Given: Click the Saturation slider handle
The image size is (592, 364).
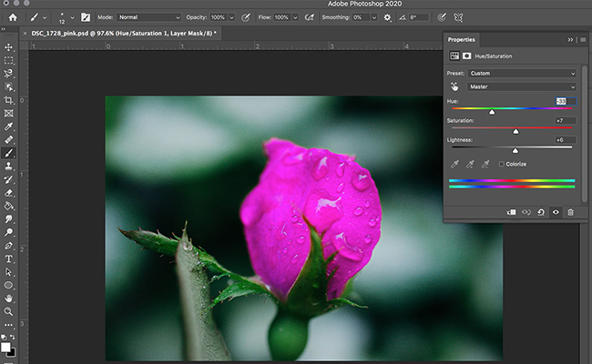Looking at the screenshot, I should point(515,131).
